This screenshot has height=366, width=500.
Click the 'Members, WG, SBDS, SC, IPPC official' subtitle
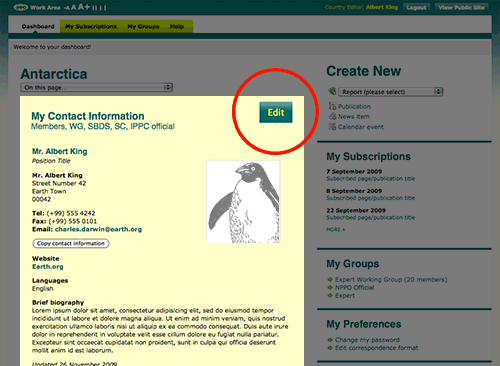tap(103, 126)
